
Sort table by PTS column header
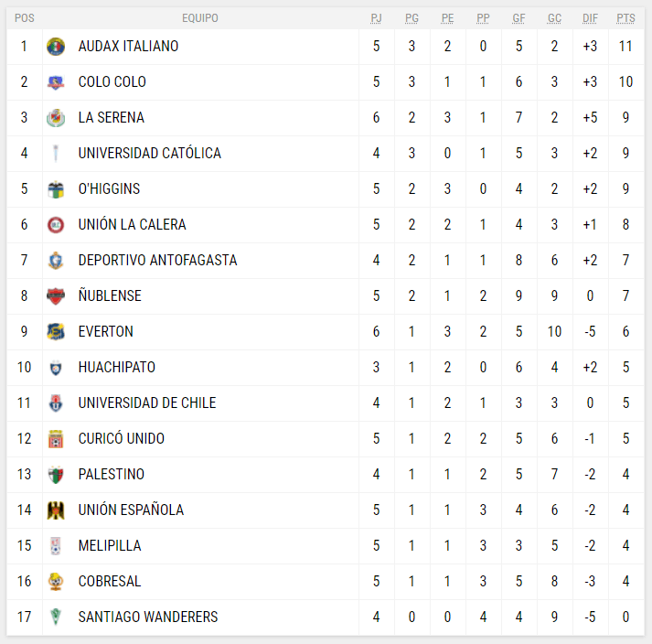coord(625,18)
